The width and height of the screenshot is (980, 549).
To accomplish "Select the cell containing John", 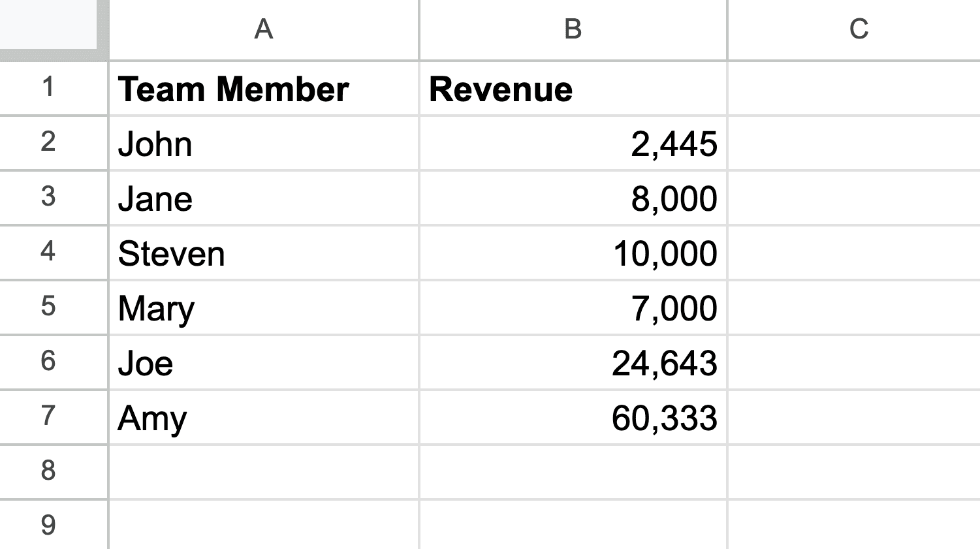I will coord(263,144).
